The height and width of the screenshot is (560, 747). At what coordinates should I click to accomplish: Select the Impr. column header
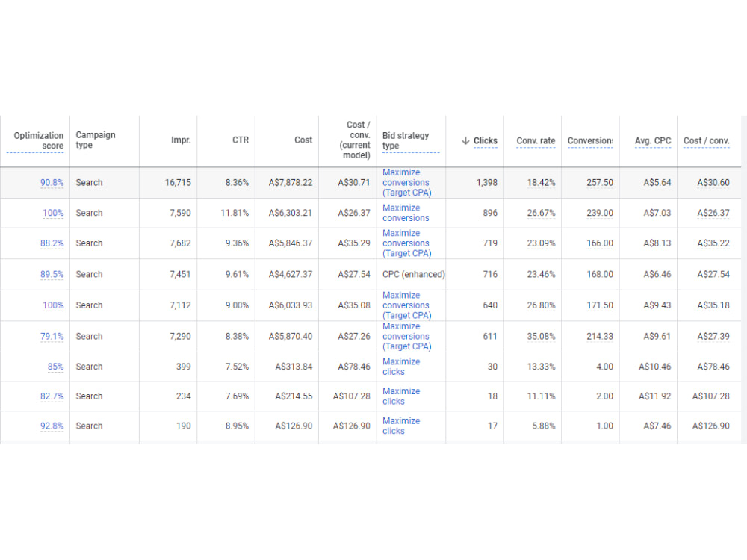point(181,140)
